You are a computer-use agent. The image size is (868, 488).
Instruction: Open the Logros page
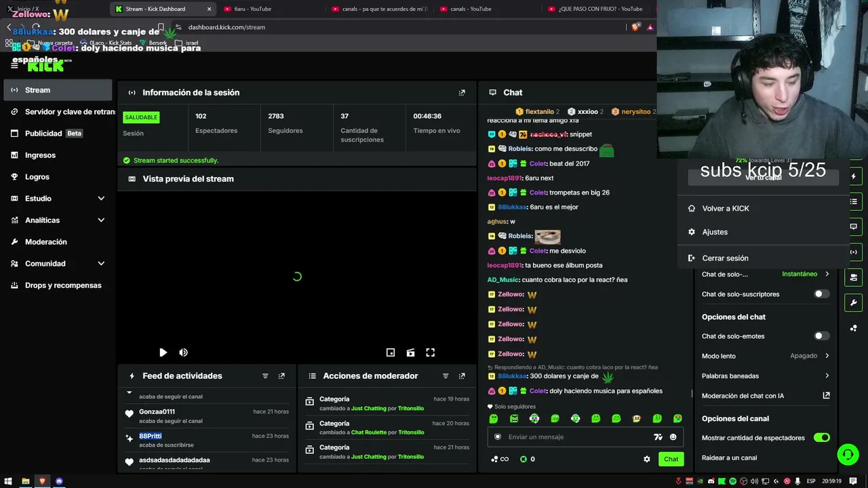point(58,177)
